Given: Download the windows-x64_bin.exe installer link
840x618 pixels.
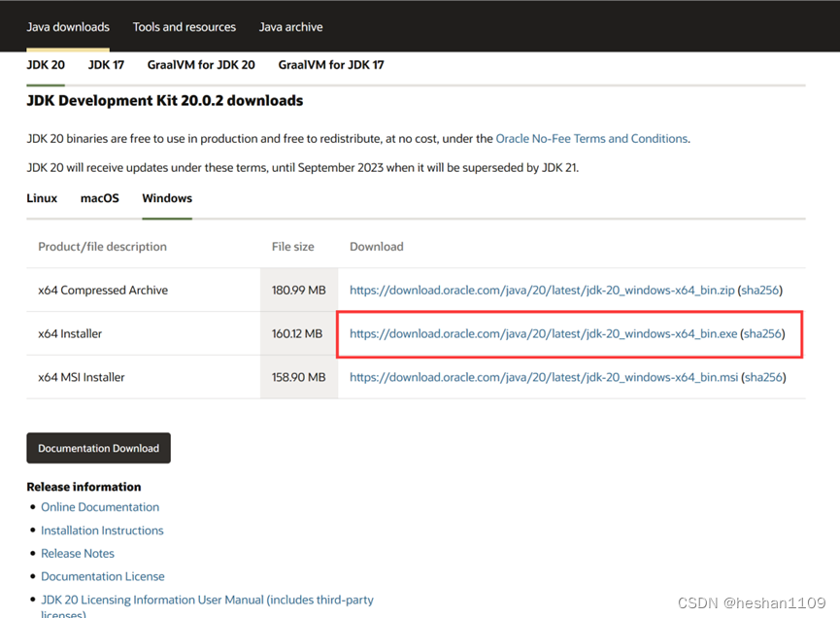Looking at the screenshot, I should tap(543, 333).
